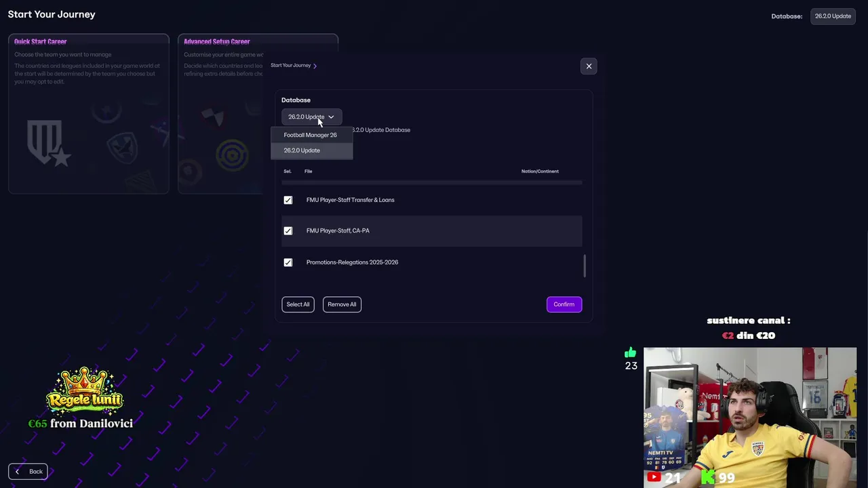This screenshot has height=488, width=868.
Task: Click the Sel. column header
Action: click(288, 171)
